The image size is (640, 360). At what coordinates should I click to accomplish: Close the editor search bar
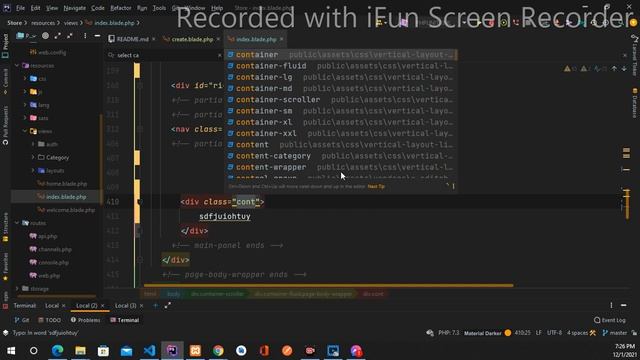coord(625,55)
